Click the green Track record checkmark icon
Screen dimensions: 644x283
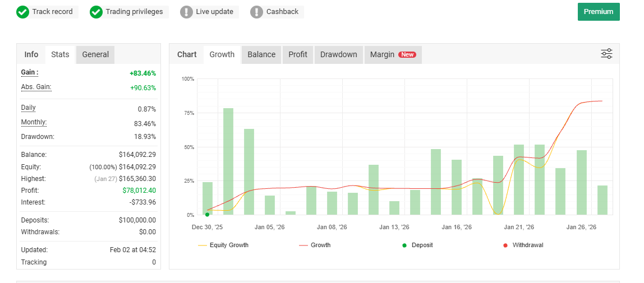point(23,12)
